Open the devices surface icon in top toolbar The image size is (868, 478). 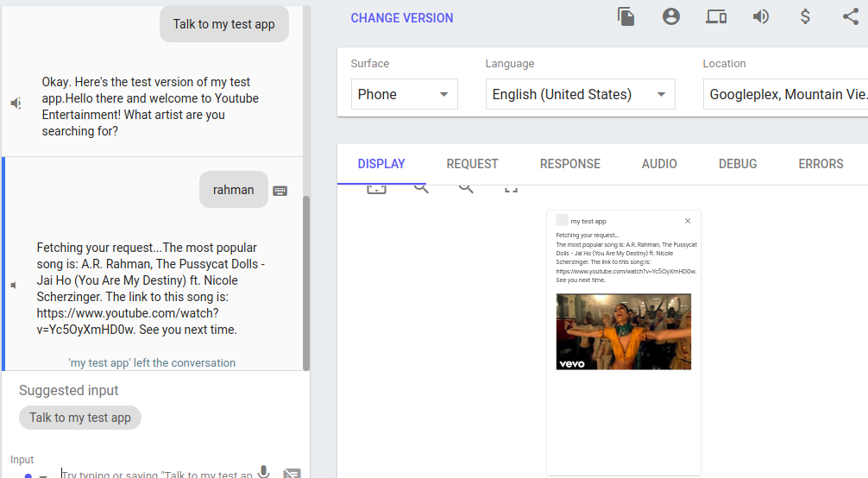716,16
